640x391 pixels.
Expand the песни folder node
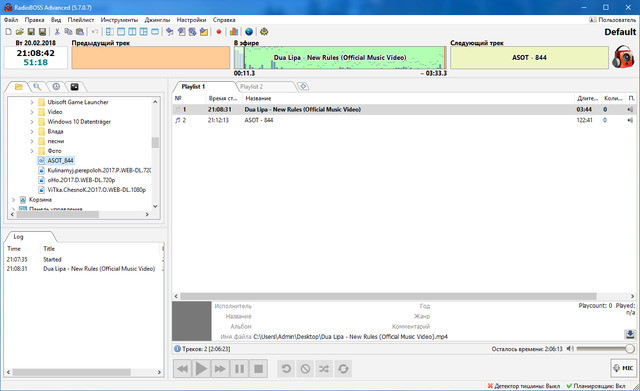pyautogui.click(x=31, y=141)
